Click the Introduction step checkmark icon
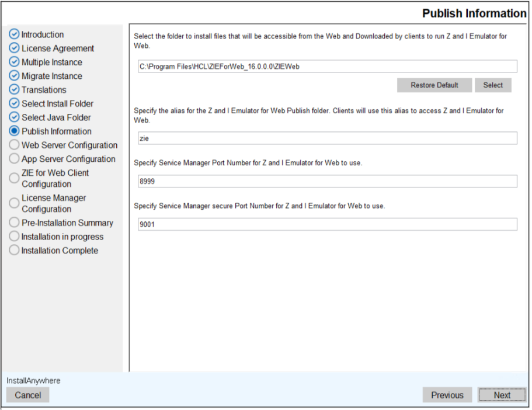 coord(14,34)
